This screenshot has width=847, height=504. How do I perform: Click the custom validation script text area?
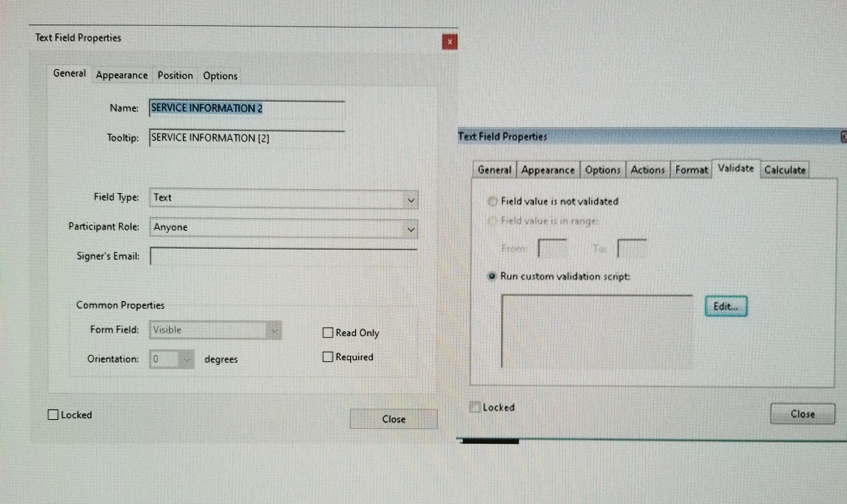pos(597,331)
